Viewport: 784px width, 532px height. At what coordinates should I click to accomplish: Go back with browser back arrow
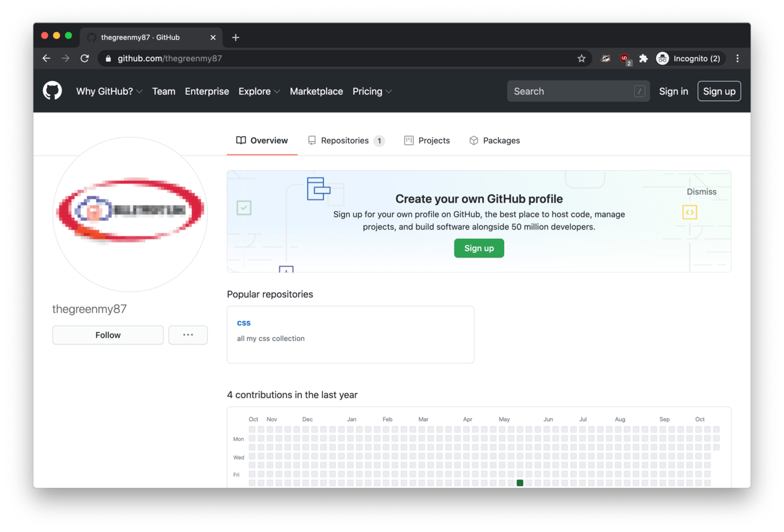[x=47, y=58]
